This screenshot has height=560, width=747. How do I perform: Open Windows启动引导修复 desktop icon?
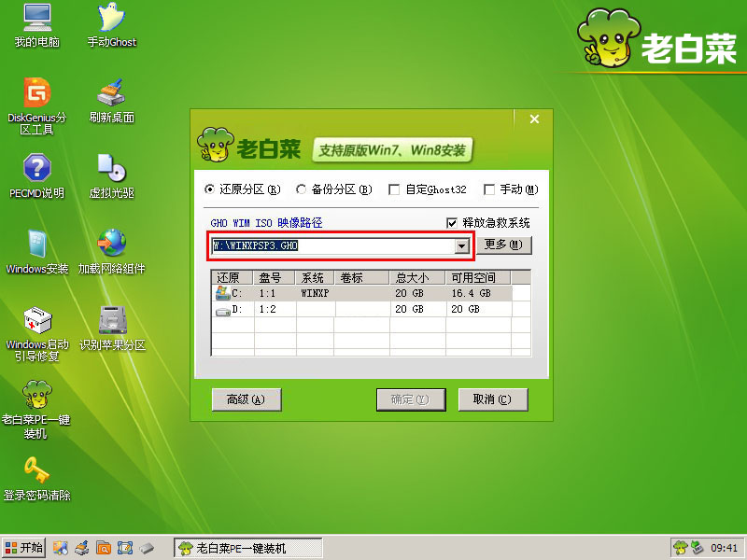(37, 333)
